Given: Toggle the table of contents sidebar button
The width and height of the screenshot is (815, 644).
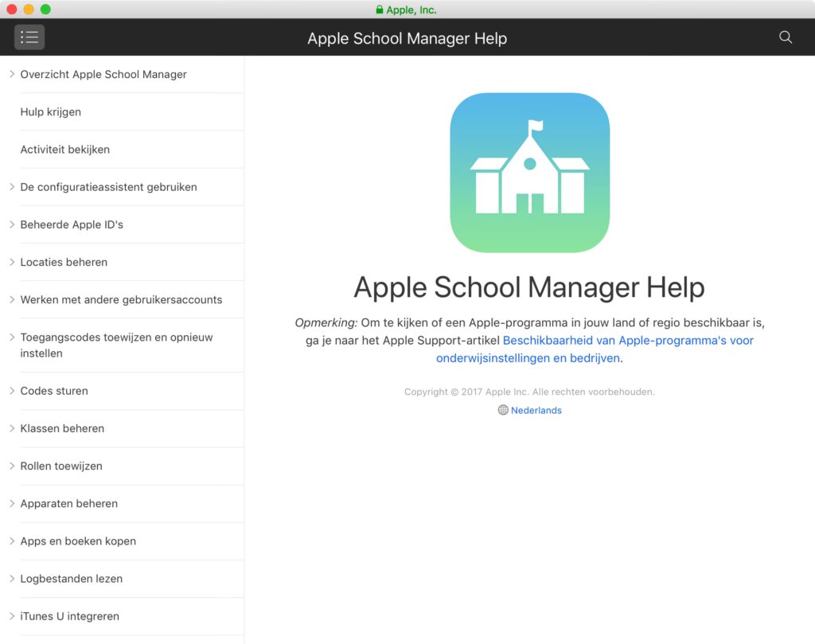Looking at the screenshot, I should [29, 37].
